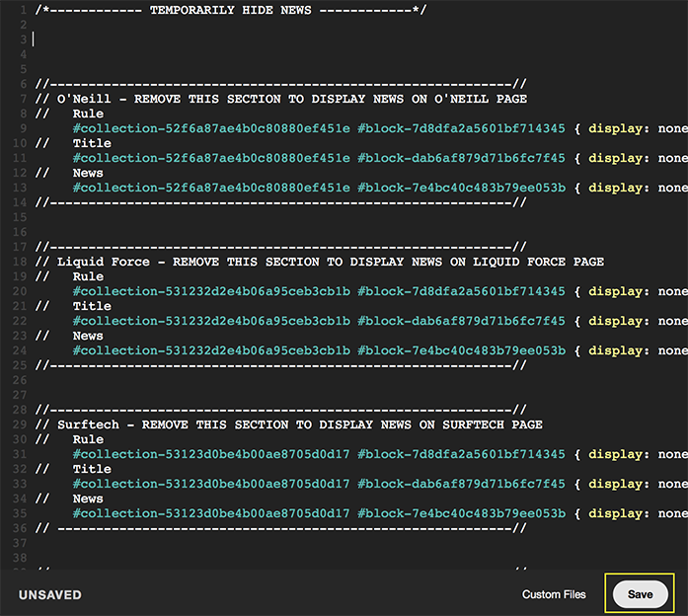Click the dashed divider comment on line 36
This screenshot has height=616, width=688.
tap(280, 528)
